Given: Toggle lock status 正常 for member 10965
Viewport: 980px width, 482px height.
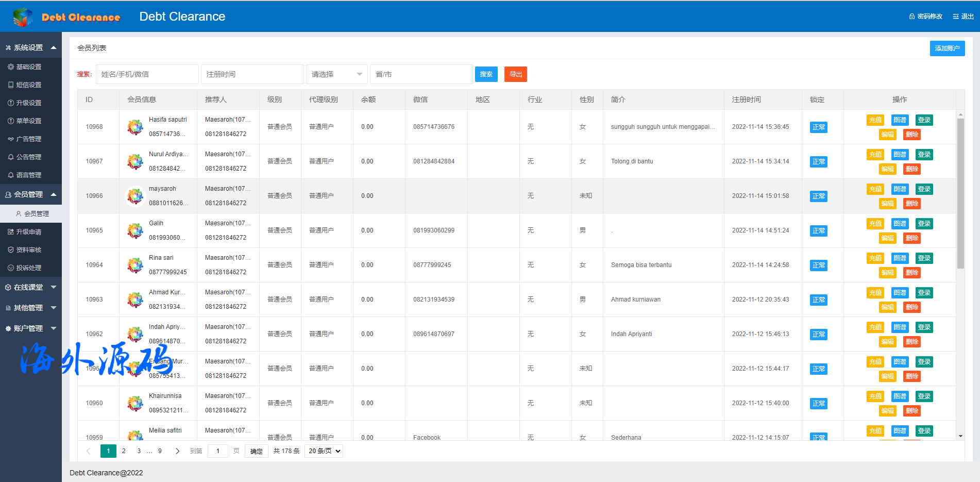Looking at the screenshot, I should pos(818,231).
